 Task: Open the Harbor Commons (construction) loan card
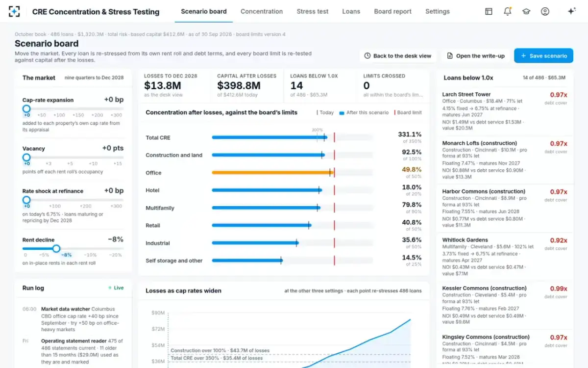click(505, 209)
